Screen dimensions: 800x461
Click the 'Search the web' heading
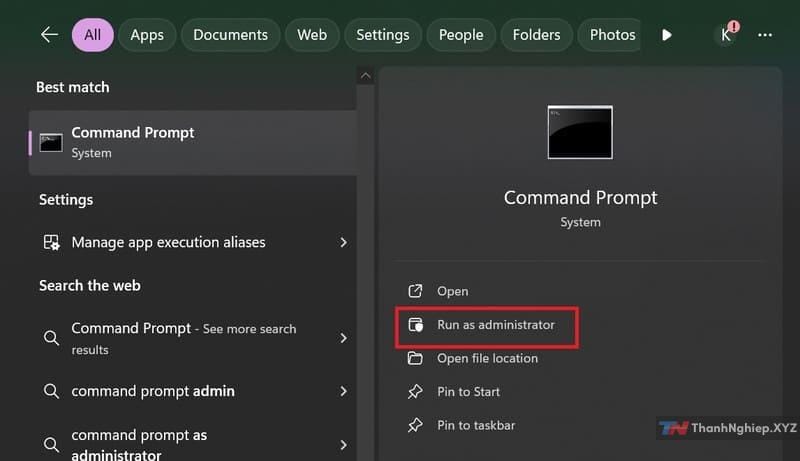tap(90, 286)
